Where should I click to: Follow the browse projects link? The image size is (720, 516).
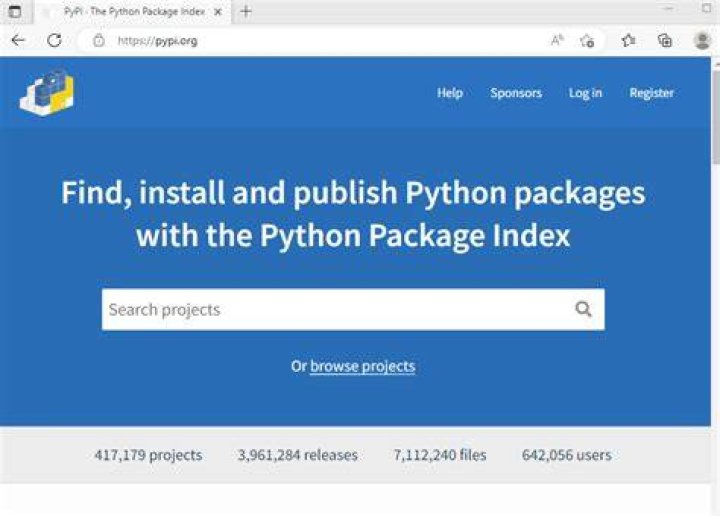[x=362, y=366]
